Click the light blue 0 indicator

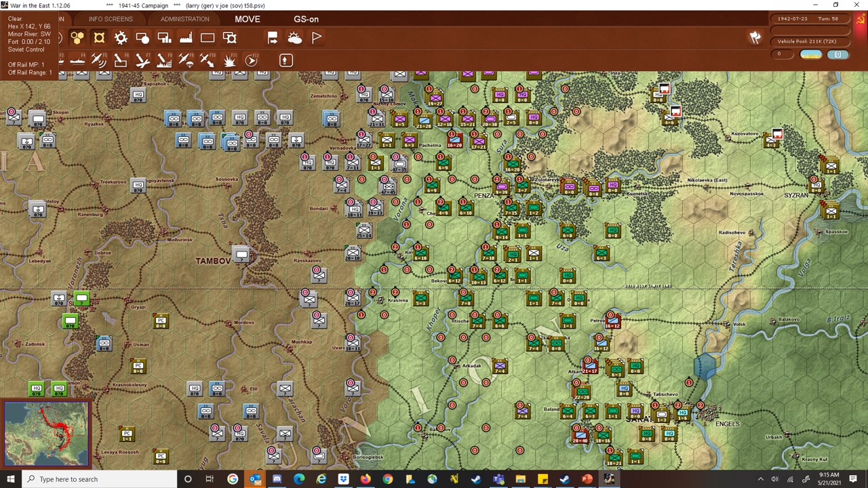[838, 54]
